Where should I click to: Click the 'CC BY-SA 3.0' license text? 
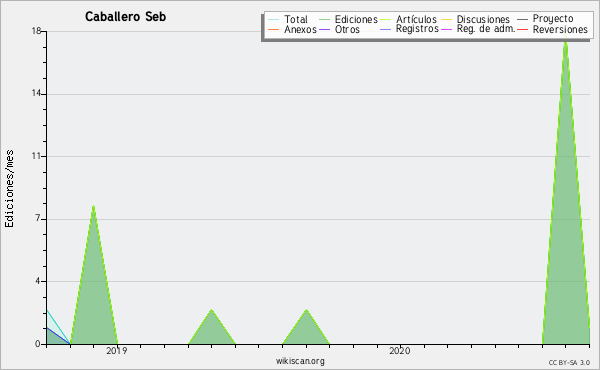[x=569, y=363]
